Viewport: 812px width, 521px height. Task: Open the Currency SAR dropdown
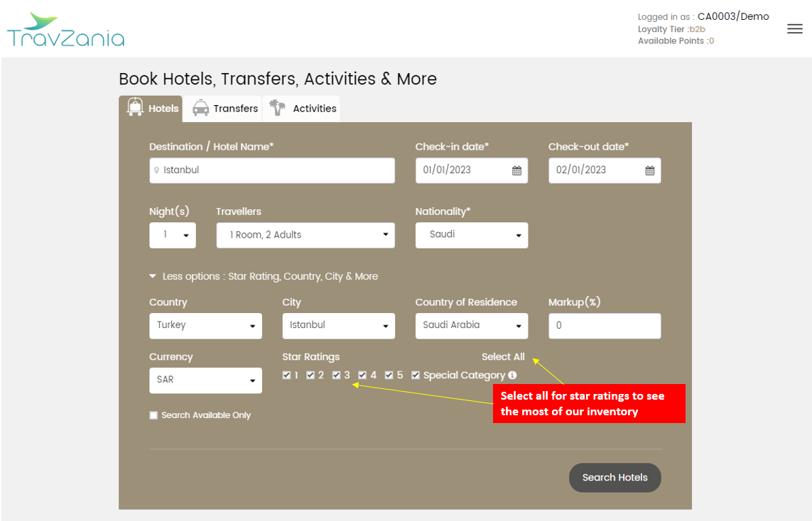(205, 380)
